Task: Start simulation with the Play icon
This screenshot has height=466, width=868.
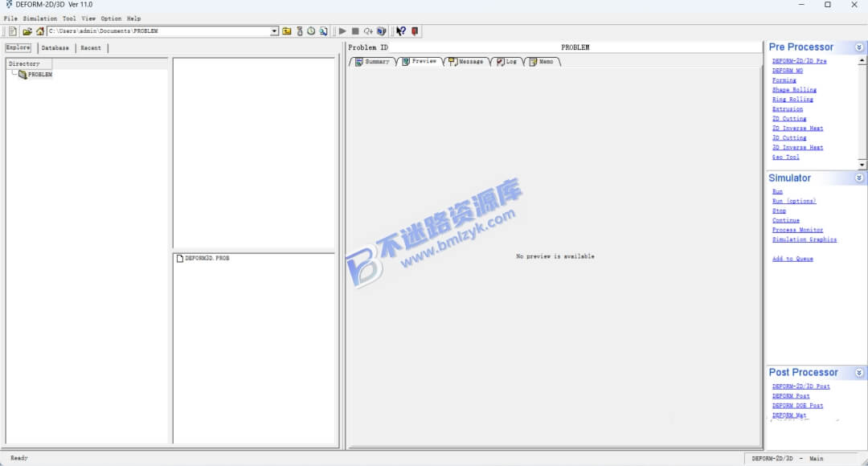Action: click(342, 31)
